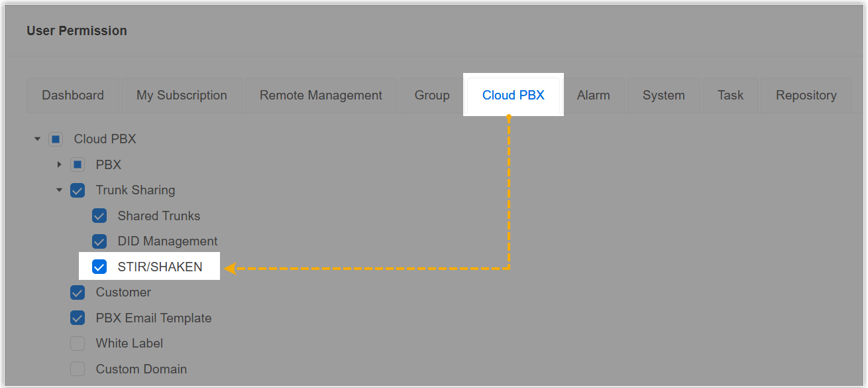Image resolution: width=868 pixels, height=388 pixels.
Task: Open the Task tab
Action: click(x=730, y=96)
